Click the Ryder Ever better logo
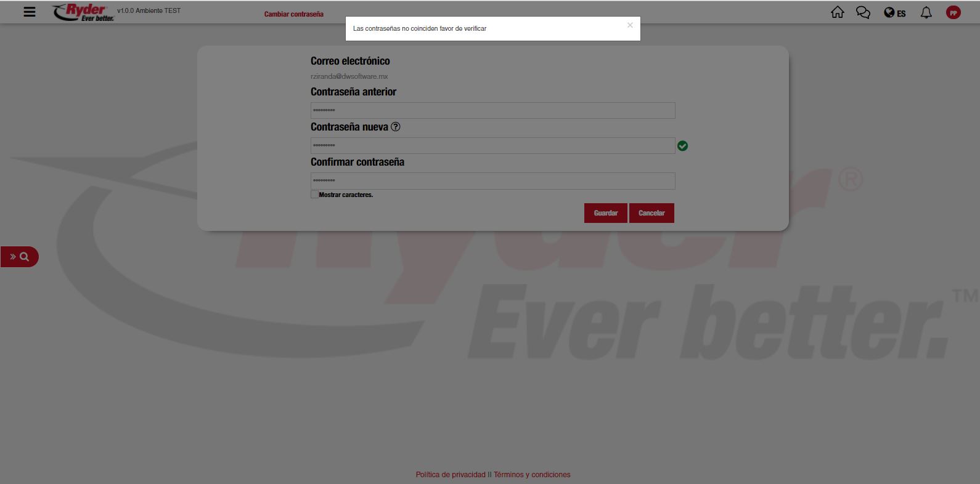The height and width of the screenshot is (484, 980). 83,12
